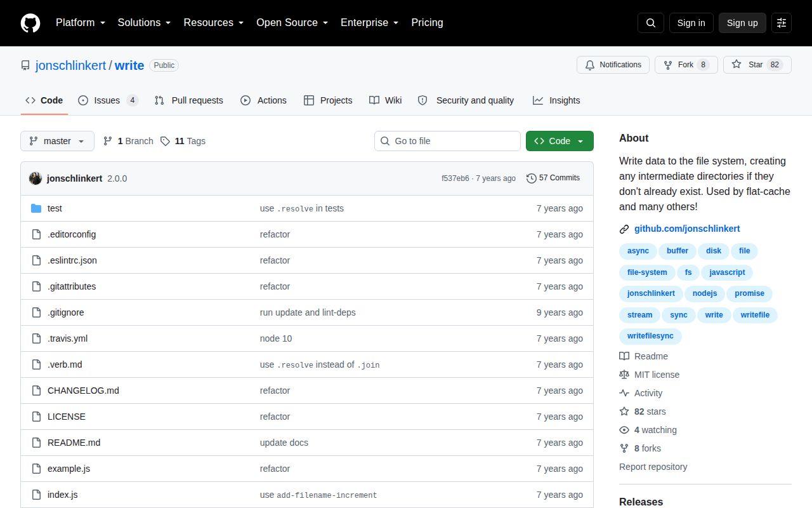Select the writefilesync topic tag

650,336
